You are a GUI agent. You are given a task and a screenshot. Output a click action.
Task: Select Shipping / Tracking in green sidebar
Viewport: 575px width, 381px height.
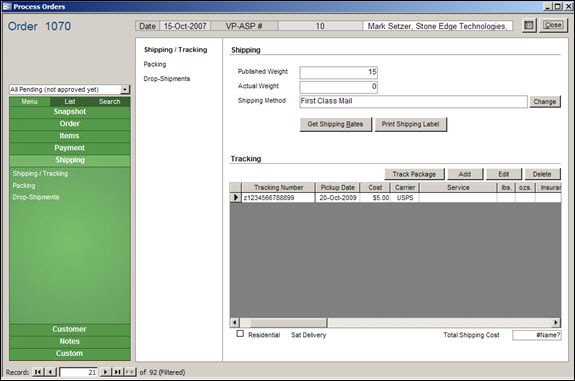pyautogui.click(x=40, y=173)
